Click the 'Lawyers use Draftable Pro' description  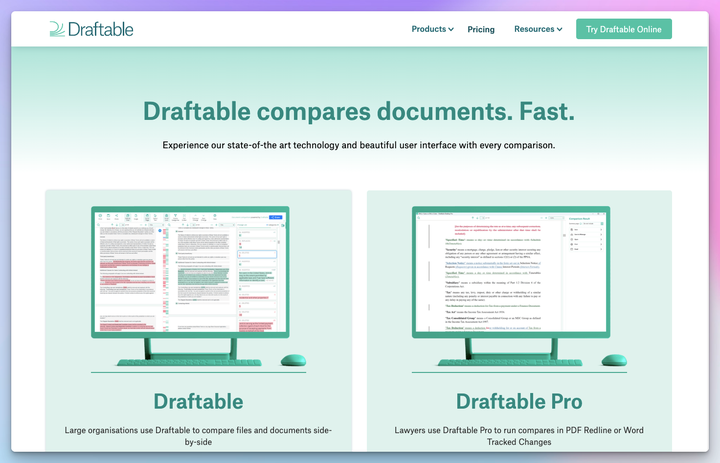(519, 436)
